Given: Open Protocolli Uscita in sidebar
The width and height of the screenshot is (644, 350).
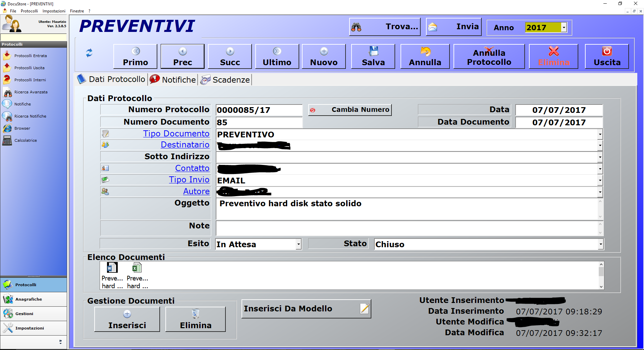Looking at the screenshot, I should 29,68.
